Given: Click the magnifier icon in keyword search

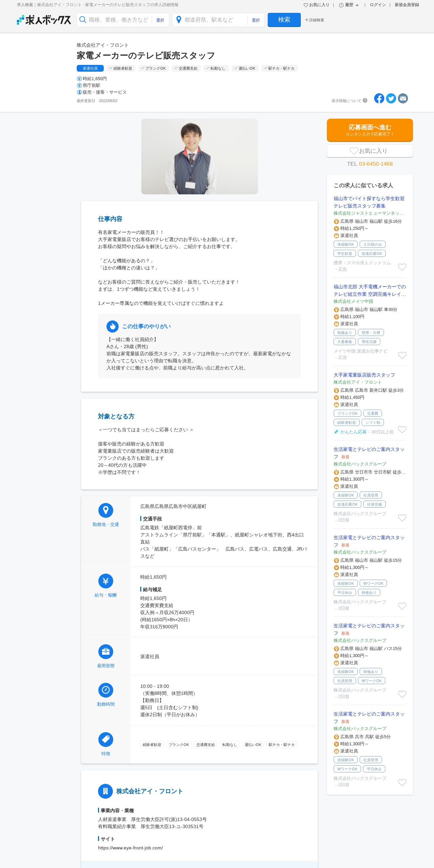Looking at the screenshot, I should [82, 20].
